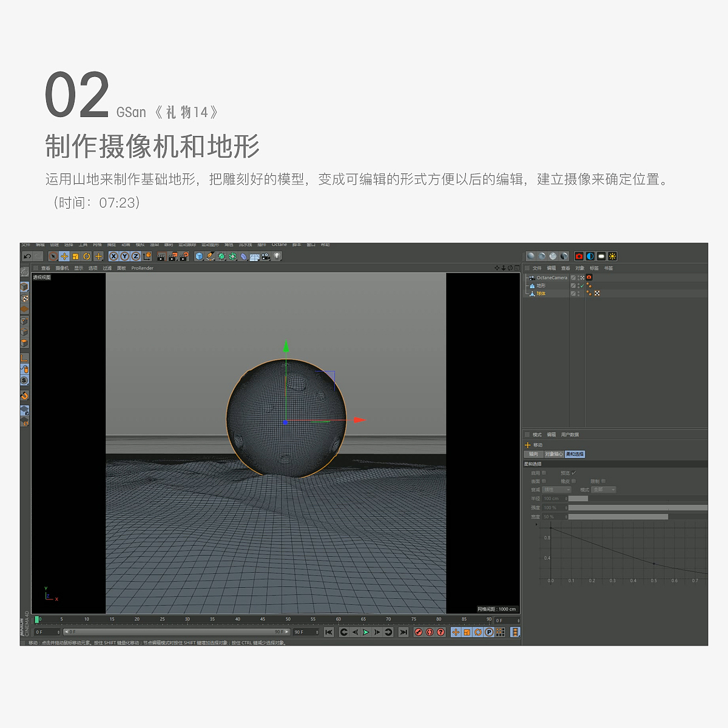The height and width of the screenshot is (728, 728).
Task: Open the spline pen tool icon
Action: (210, 257)
